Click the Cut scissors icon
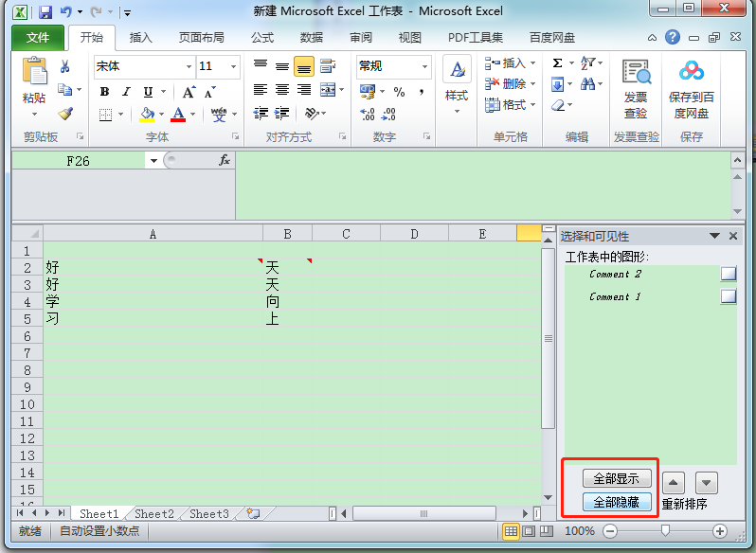This screenshot has width=756, height=553. 64,66
